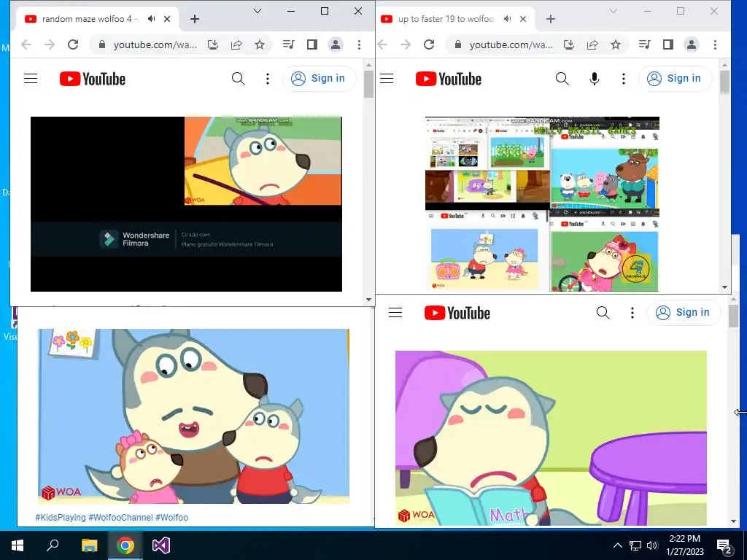This screenshot has height=560, width=747.
Task: Show hidden system tray icons
Action: tap(617, 545)
